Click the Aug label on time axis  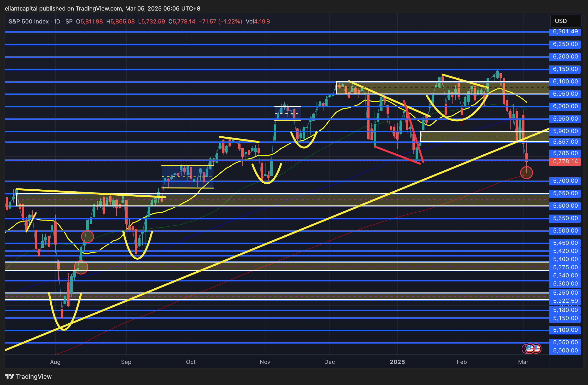[55, 362]
